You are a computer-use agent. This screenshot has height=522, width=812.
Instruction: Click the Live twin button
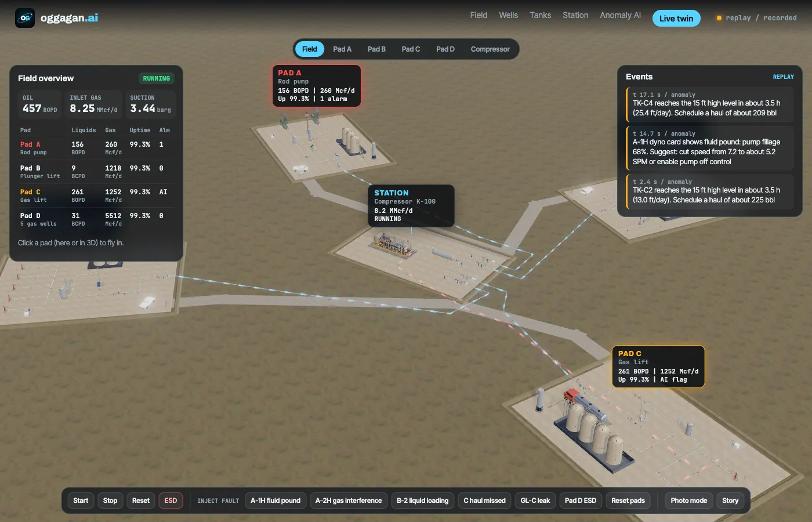click(x=676, y=19)
